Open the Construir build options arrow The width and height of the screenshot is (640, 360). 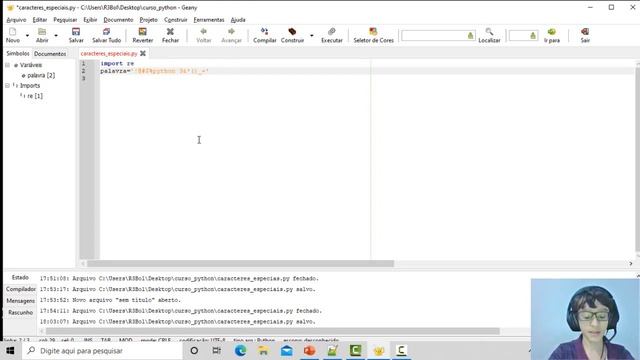[311, 36]
